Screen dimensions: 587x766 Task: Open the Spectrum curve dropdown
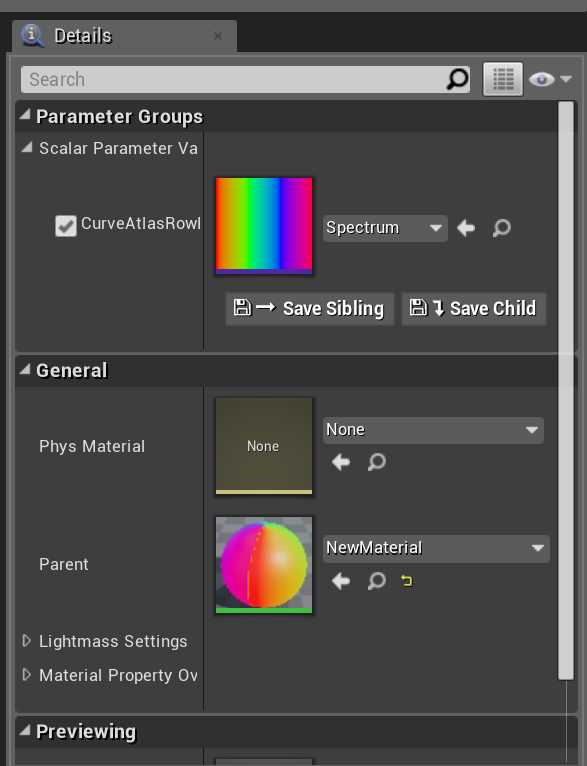point(385,228)
